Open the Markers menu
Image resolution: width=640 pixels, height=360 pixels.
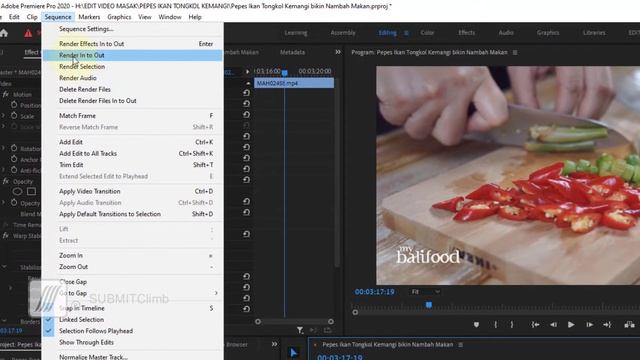(89, 17)
